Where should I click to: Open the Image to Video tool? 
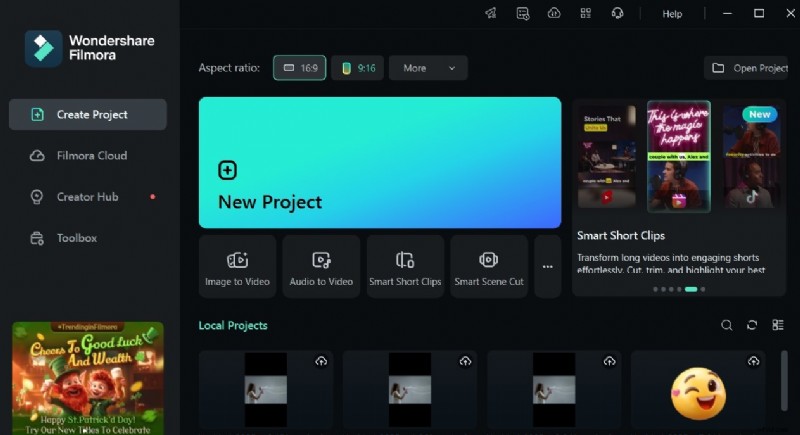pyautogui.click(x=238, y=267)
